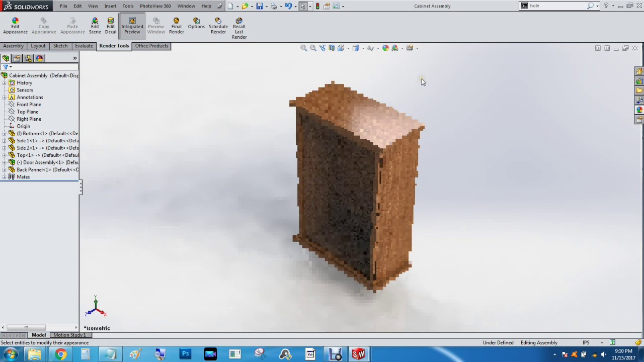Open PropertyManager panel tab

[17, 58]
